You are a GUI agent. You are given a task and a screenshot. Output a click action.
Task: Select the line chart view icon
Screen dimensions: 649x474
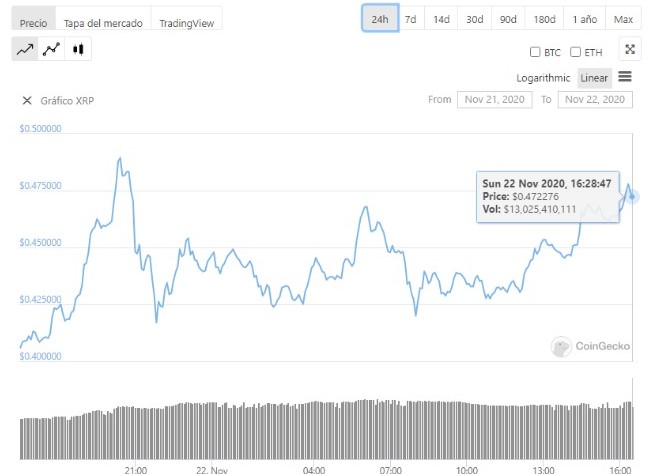click(x=25, y=49)
